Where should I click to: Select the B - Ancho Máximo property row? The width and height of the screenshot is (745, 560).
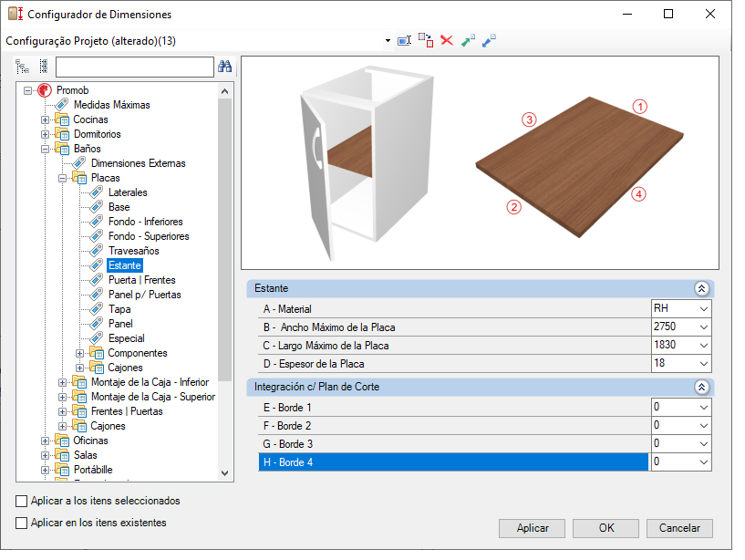[x=454, y=327]
